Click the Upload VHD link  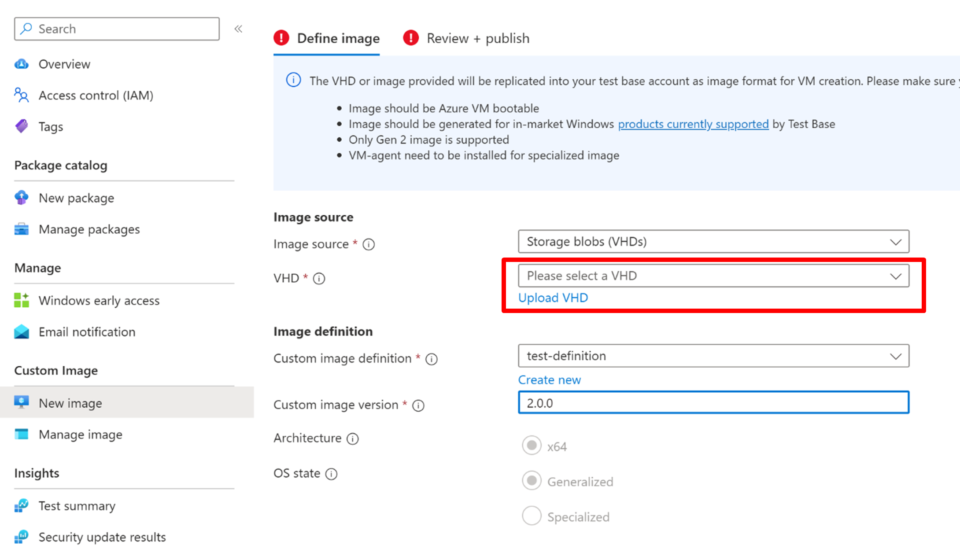[553, 298]
